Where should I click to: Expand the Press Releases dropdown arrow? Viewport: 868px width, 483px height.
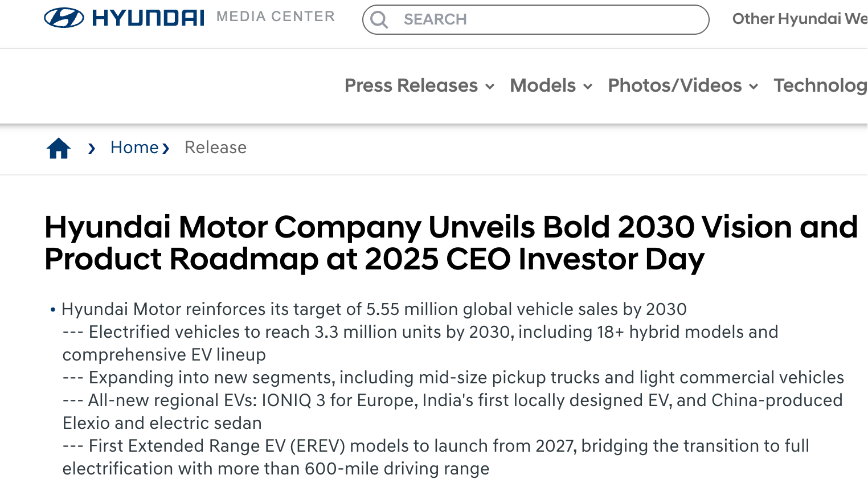tap(489, 87)
